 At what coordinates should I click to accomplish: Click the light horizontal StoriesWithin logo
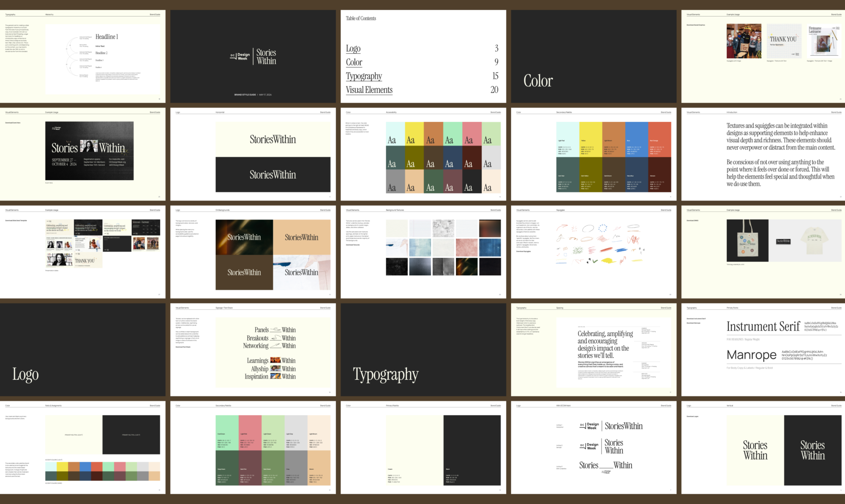tap(273, 139)
